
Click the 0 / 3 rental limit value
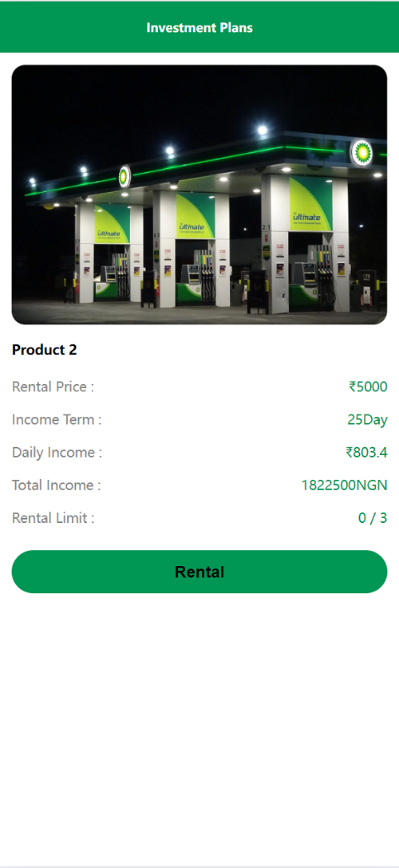(x=373, y=518)
